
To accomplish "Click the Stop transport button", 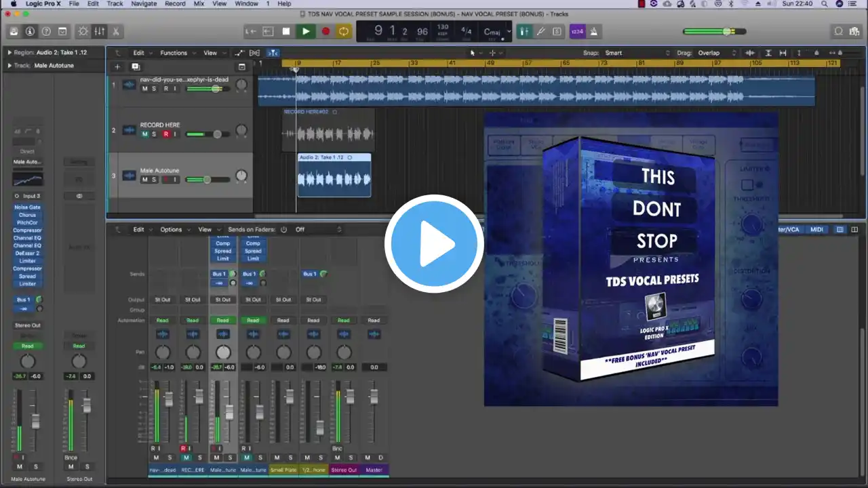I will [286, 31].
